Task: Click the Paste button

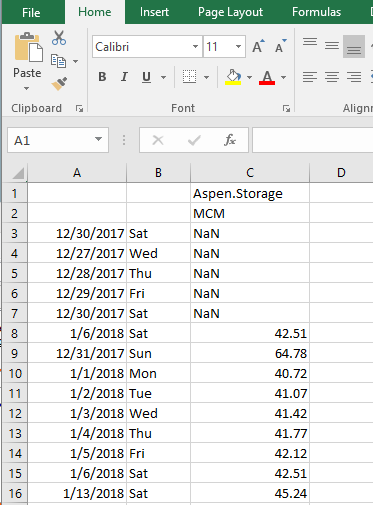Action: 27,61
